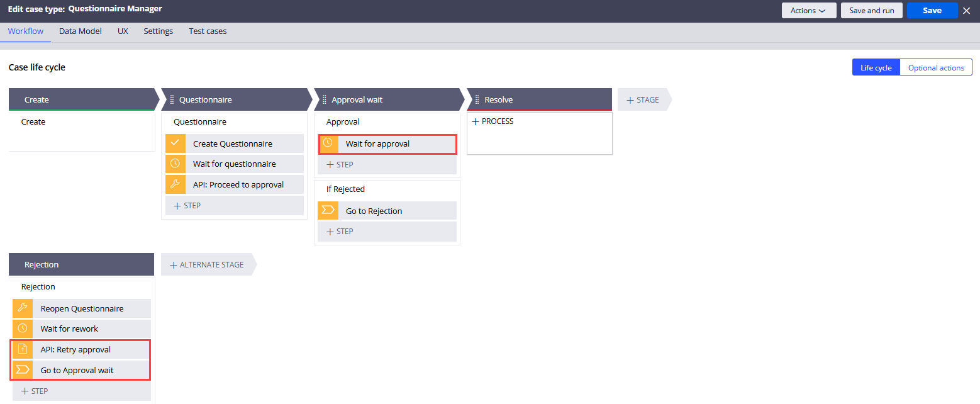Viewport: 980px width, 404px height.
Task: Click the Save and run button
Action: coord(871,11)
